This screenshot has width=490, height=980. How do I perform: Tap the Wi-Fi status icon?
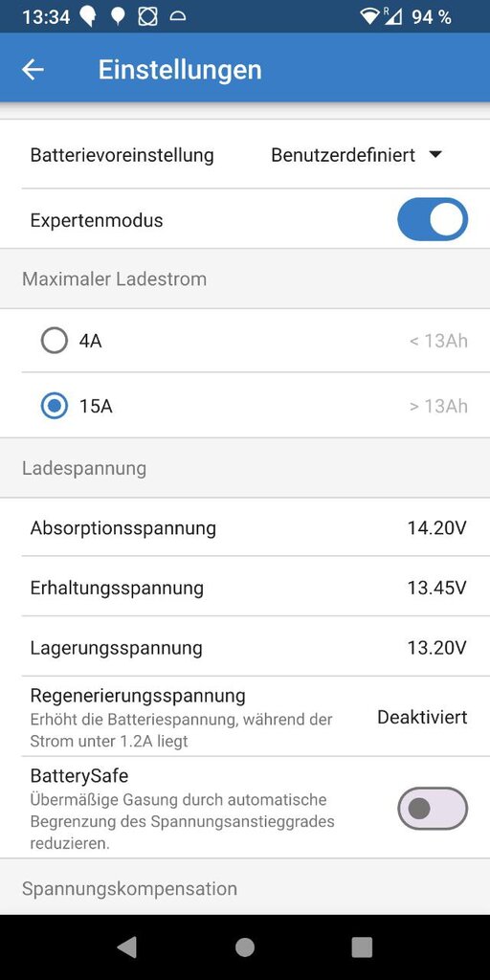point(370,17)
